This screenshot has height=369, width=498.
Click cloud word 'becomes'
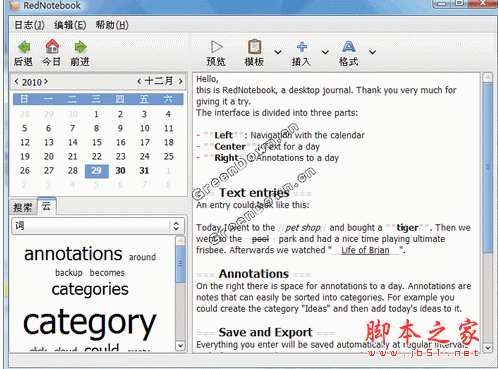pos(107,273)
